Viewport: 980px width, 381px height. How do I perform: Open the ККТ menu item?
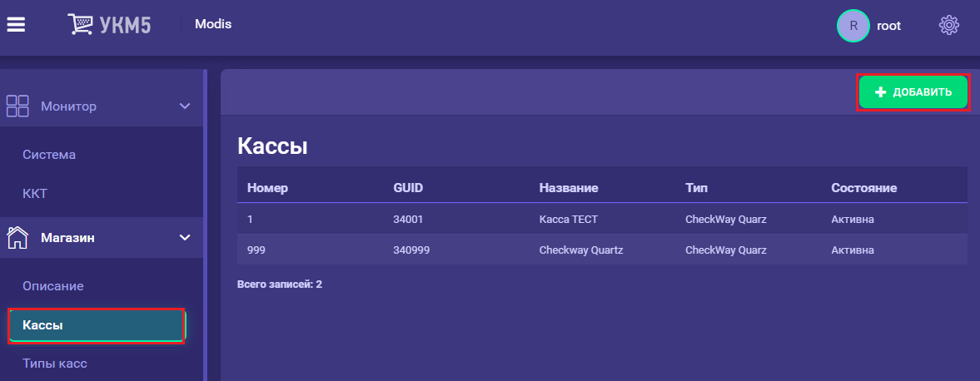point(35,194)
